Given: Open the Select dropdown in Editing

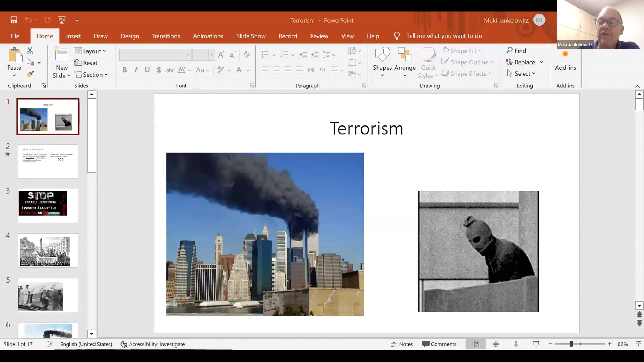Looking at the screenshot, I should (521, 74).
